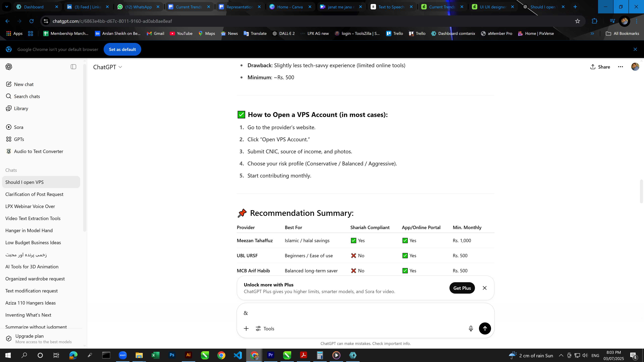
Task: Open Search chats
Action: 41,96
